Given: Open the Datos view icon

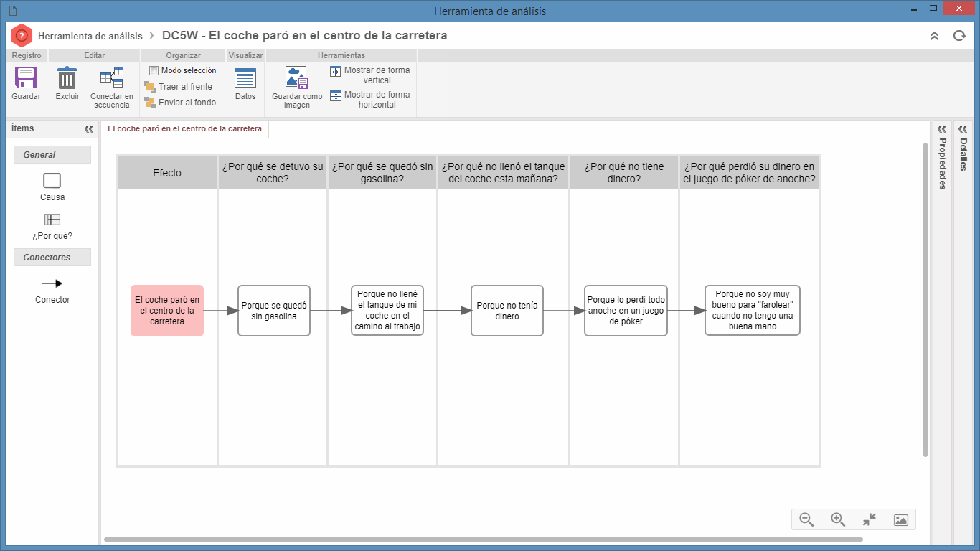Looking at the screenshot, I should (x=245, y=78).
